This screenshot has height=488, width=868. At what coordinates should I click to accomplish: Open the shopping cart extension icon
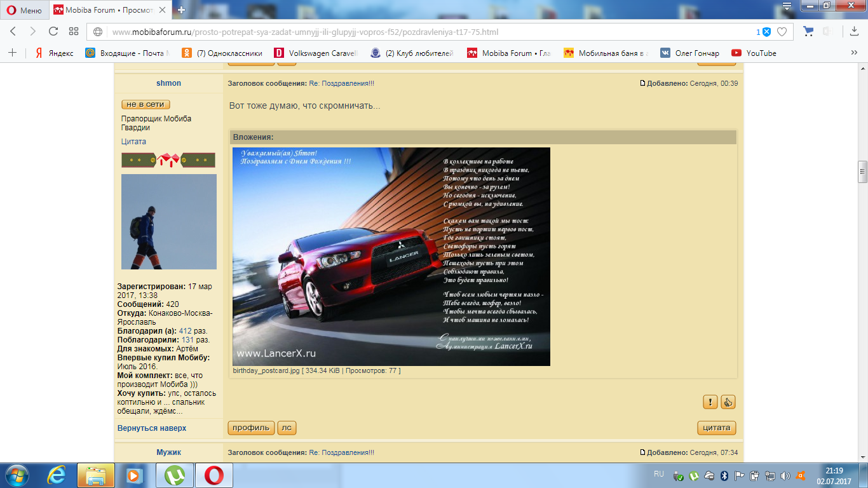(808, 32)
